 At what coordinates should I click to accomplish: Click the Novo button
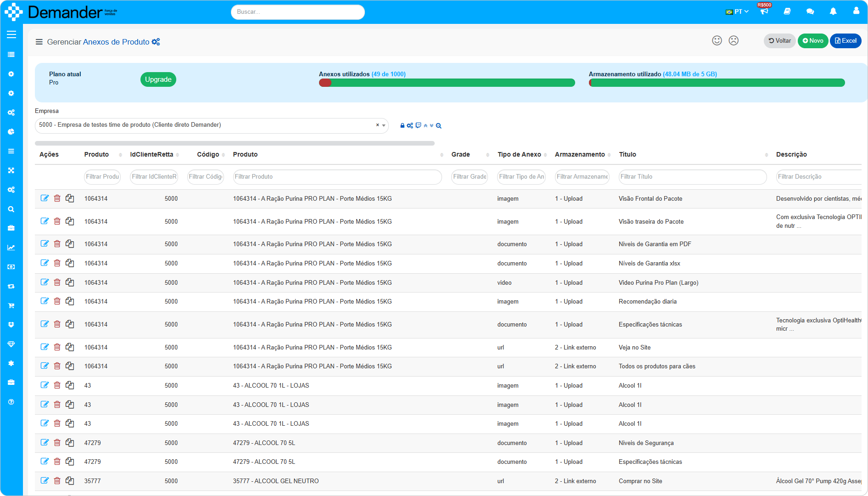tap(813, 41)
